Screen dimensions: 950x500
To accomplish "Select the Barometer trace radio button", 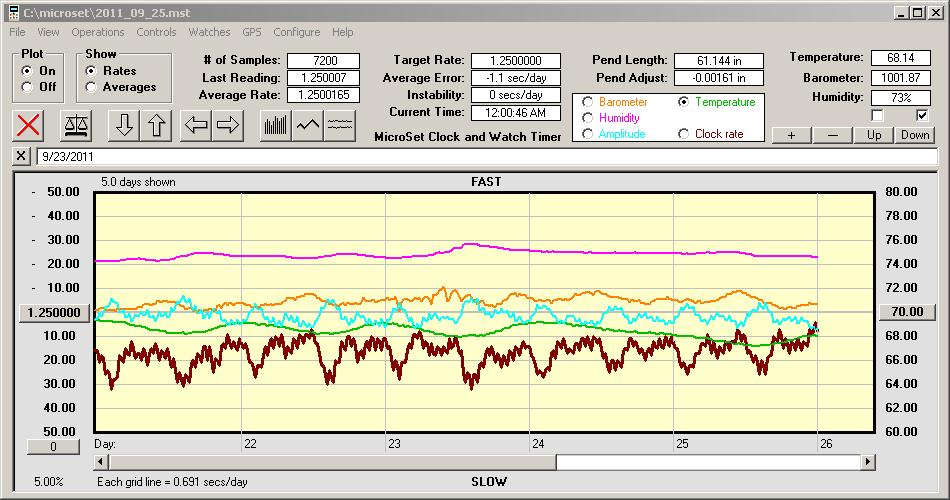I will (587, 102).
